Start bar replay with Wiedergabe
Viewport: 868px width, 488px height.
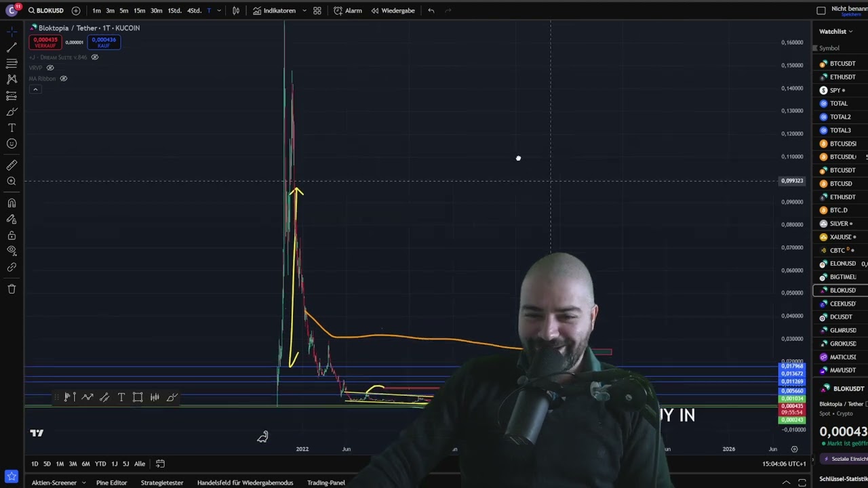click(393, 11)
